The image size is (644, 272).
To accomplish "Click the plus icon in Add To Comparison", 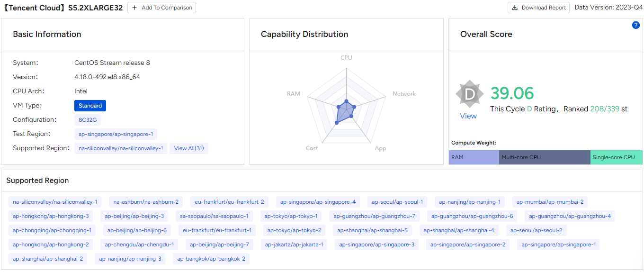I will pyautogui.click(x=135, y=8).
